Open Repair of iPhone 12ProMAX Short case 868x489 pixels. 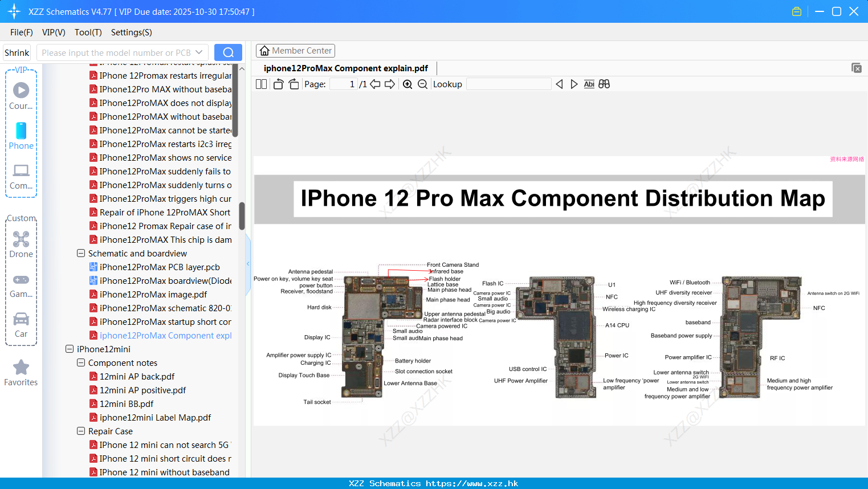pyautogui.click(x=160, y=213)
